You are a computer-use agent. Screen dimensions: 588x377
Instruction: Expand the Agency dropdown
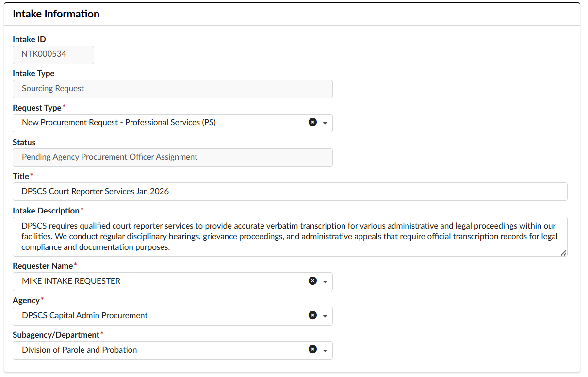click(x=324, y=316)
